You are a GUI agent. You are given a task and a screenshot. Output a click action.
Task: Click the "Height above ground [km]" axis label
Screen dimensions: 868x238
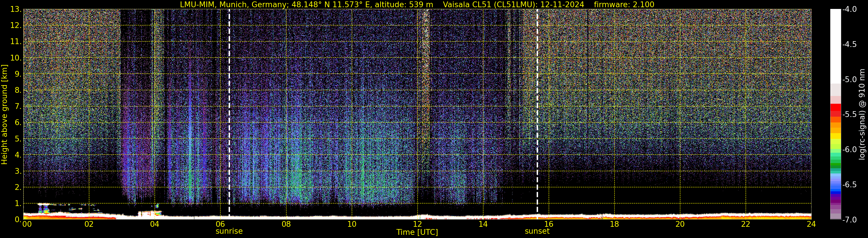click(4, 115)
